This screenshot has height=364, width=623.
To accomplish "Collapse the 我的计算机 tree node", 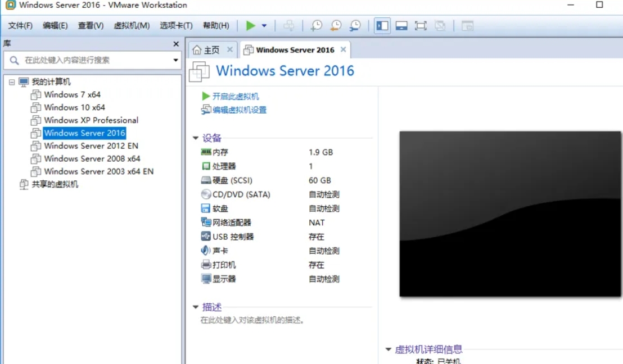I will (x=11, y=82).
